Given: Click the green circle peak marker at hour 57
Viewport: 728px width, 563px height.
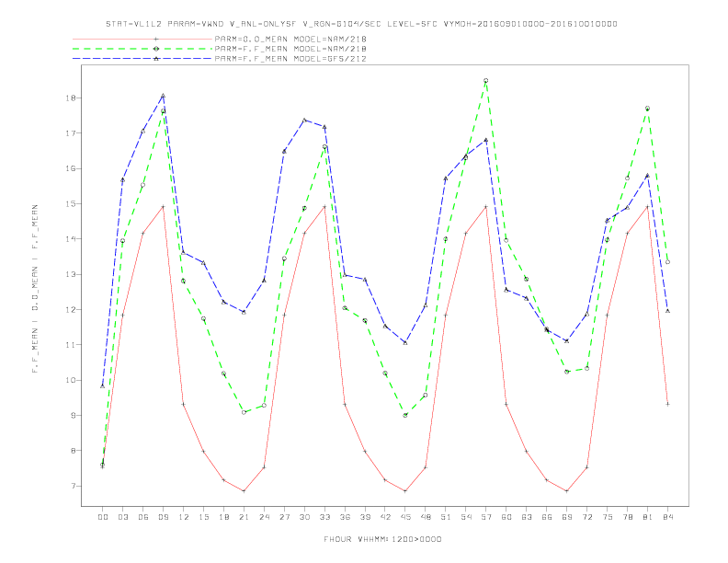Looking at the screenshot, I should pyautogui.click(x=486, y=81).
